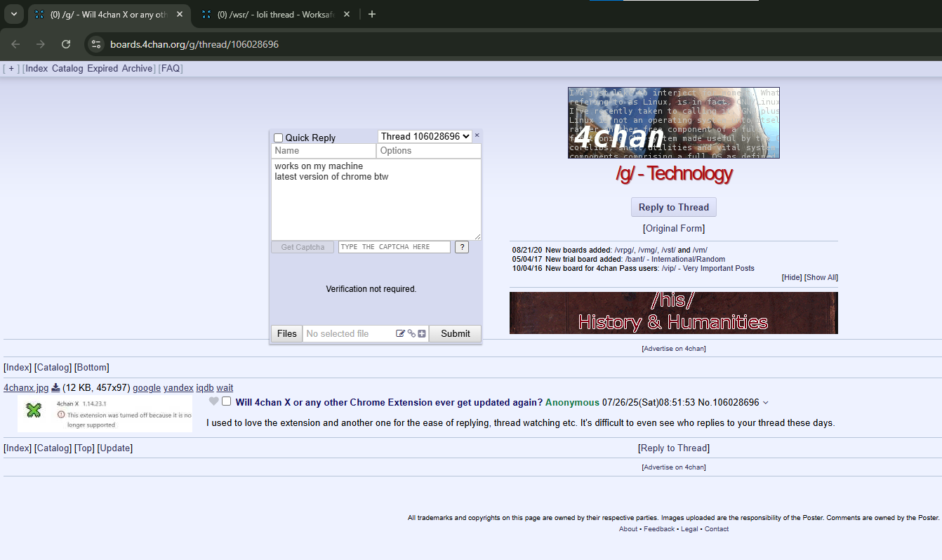
Task: Open the Feedback footer link
Action: coord(659,529)
